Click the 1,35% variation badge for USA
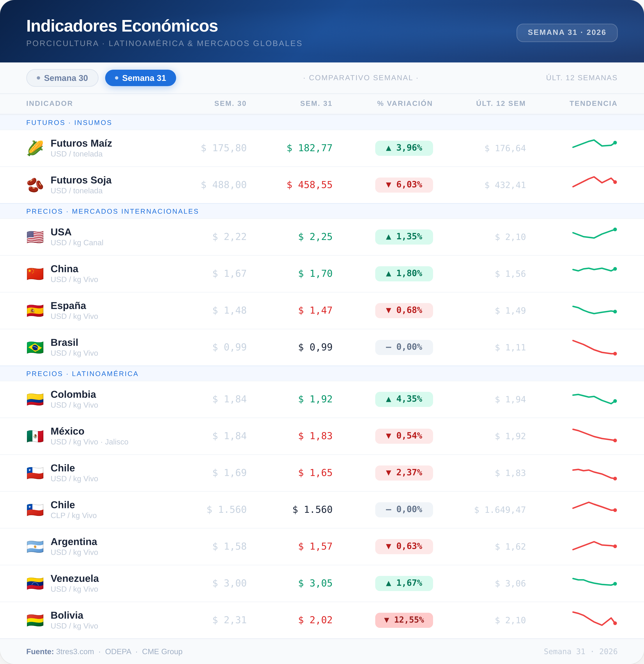 pos(404,237)
